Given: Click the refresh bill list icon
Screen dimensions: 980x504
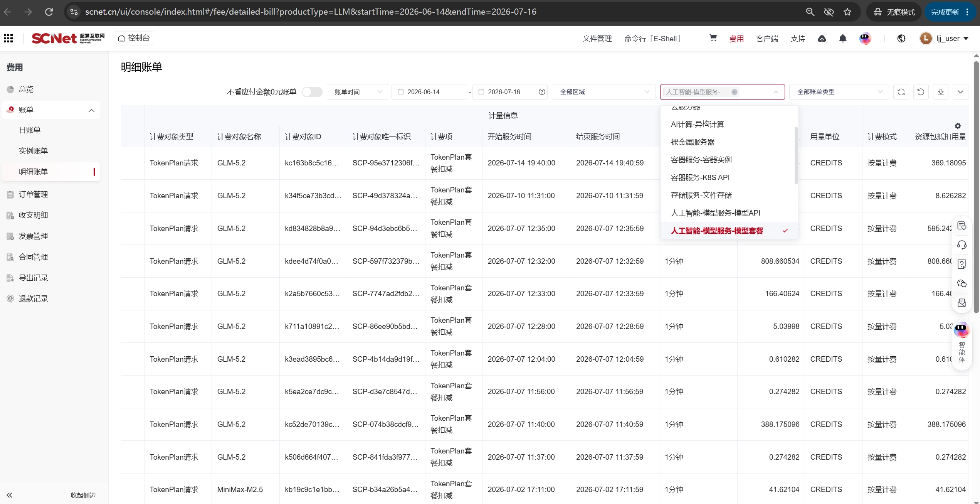Looking at the screenshot, I should [x=901, y=92].
